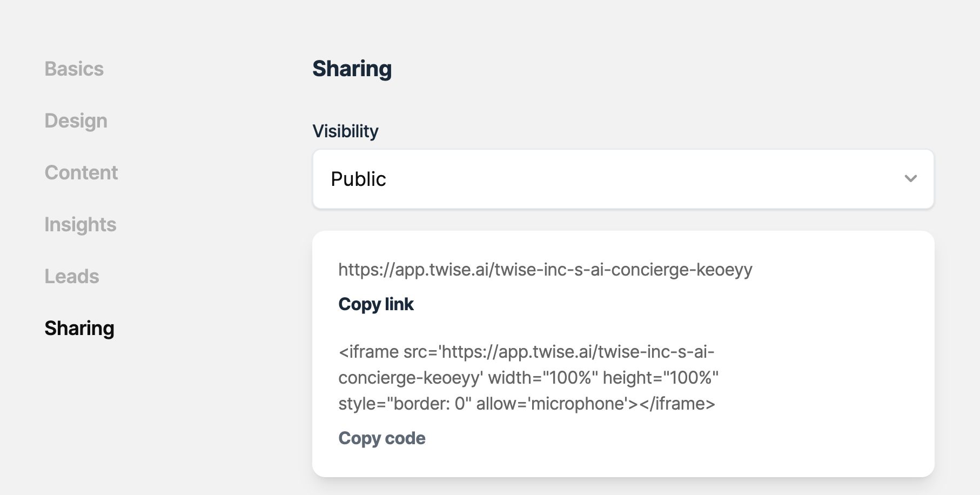Click the closing </iframe> tag text
Screen dimensions: 980x495
677,404
